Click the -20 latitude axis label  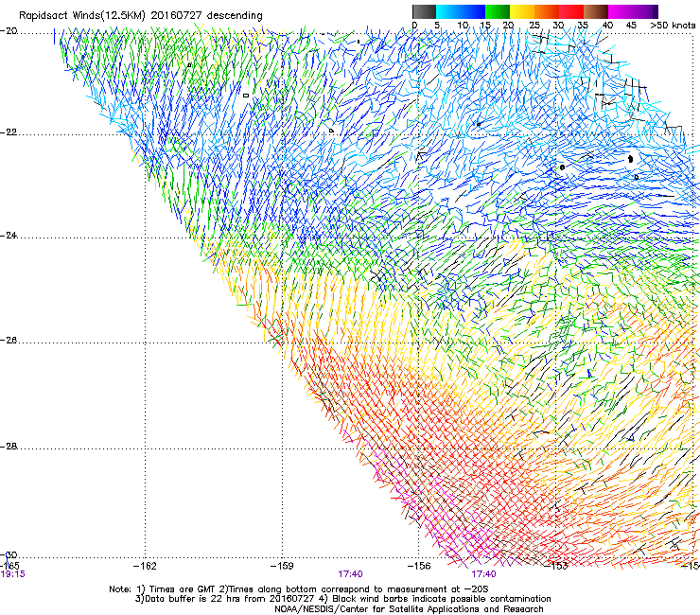coord(9,31)
